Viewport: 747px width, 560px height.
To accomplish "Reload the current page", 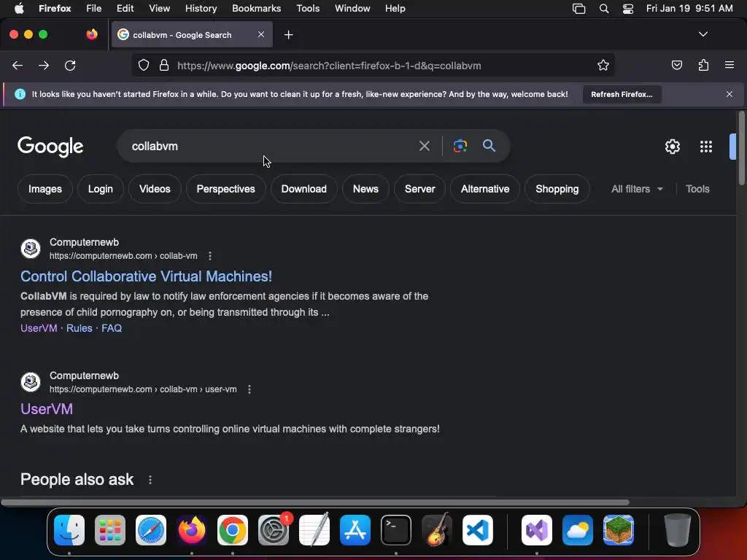I will pos(70,65).
